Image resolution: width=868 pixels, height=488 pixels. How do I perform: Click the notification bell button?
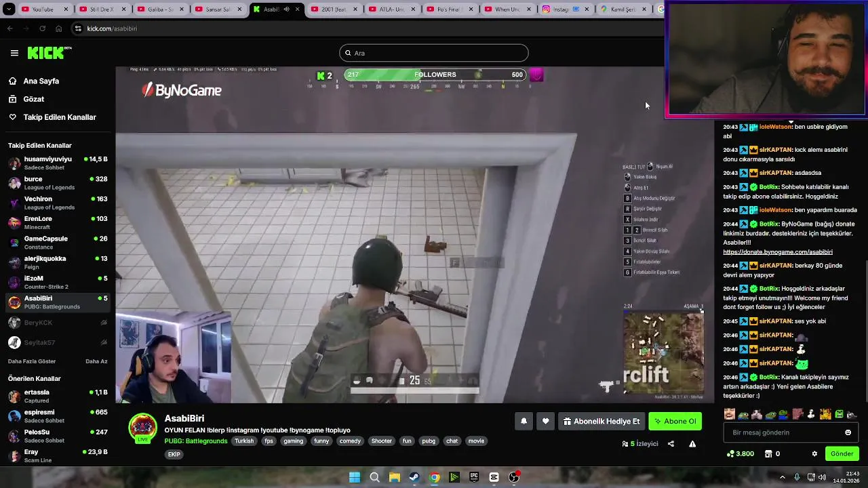(x=524, y=421)
